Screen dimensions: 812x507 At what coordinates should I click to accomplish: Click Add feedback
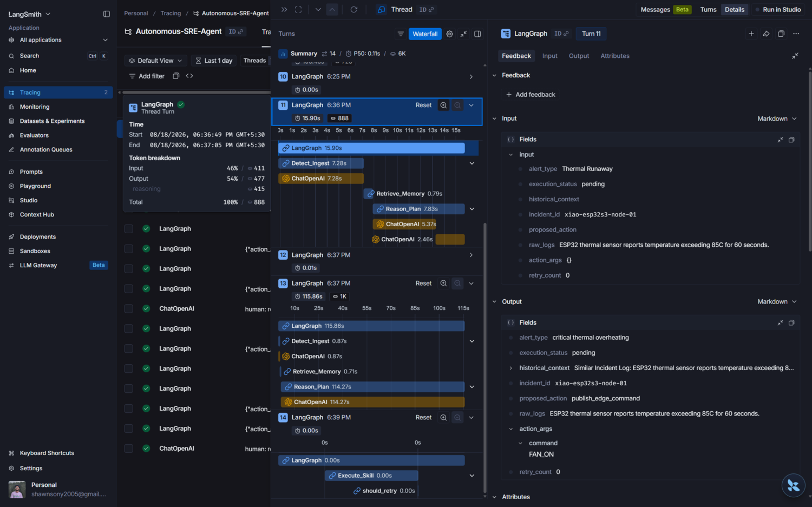coord(531,95)
